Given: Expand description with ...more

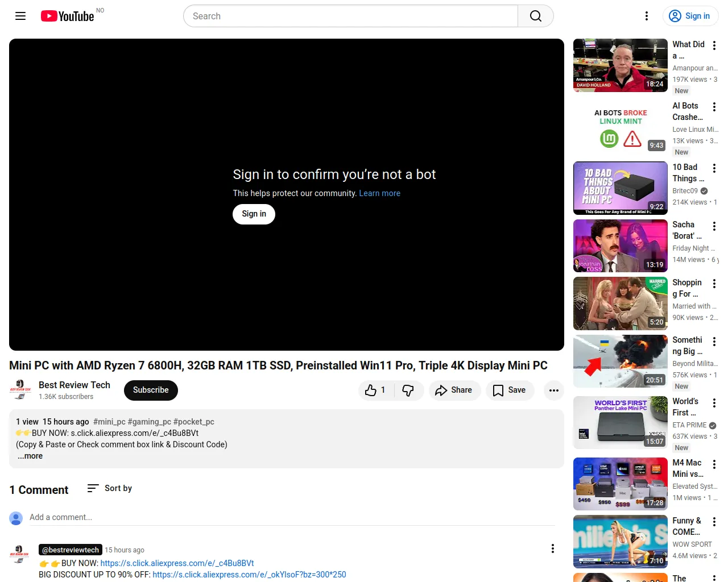Looking at the screenshot, I should (x=30, y=456).
